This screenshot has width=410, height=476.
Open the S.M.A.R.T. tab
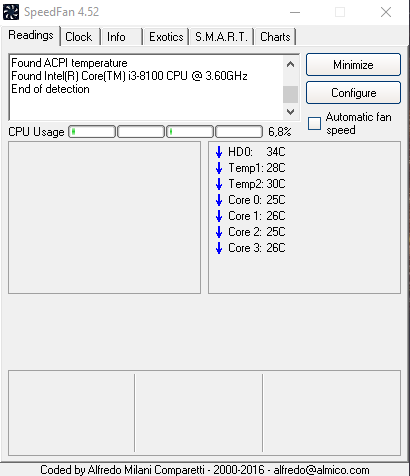click(x=221, y=37)
